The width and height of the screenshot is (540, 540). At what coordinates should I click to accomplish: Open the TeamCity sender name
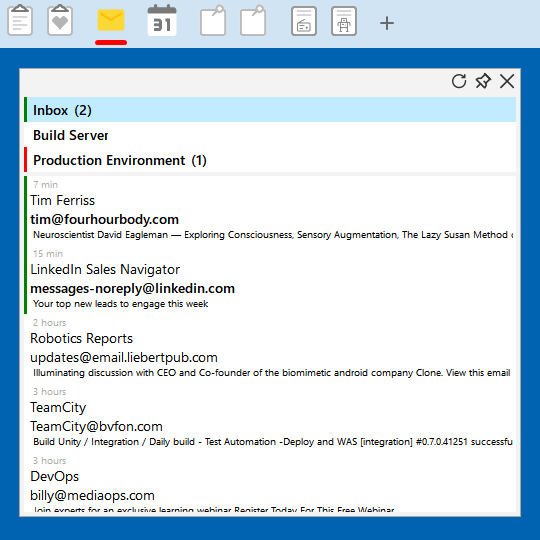tap(58, 407)
